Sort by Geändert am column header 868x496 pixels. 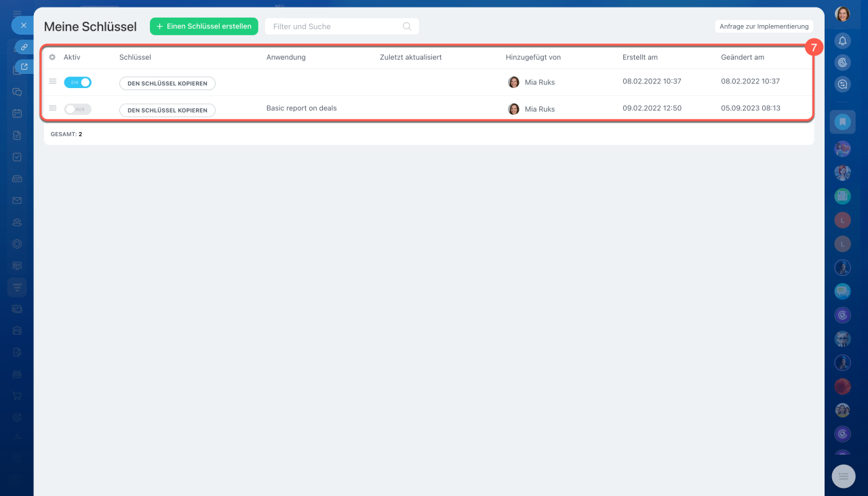[742, 58]
